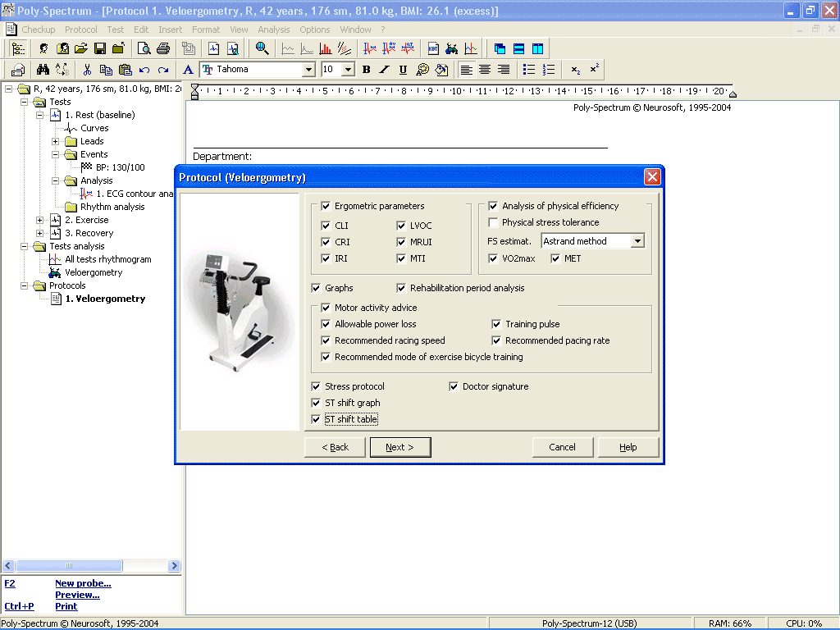Image resolution: width=840 pixels, height=630 pixels.
Task: Toggle underline formatting
Action: pos(403,70)
